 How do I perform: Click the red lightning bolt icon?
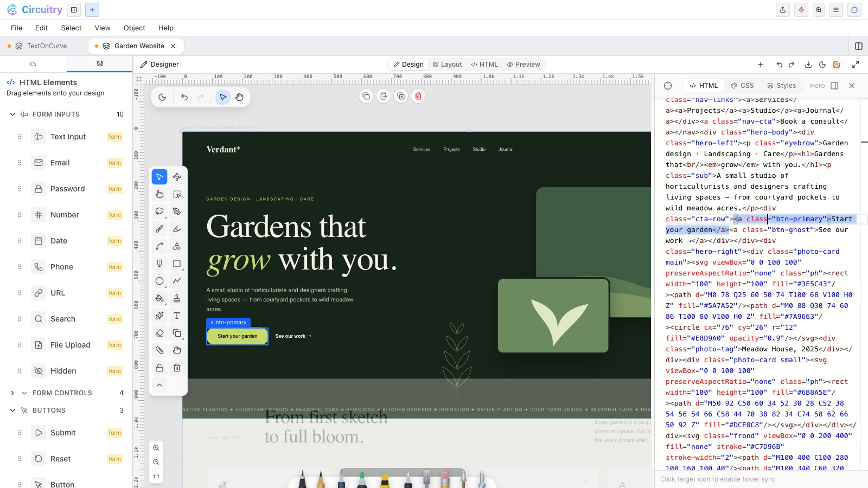click(x=801, y=10)
